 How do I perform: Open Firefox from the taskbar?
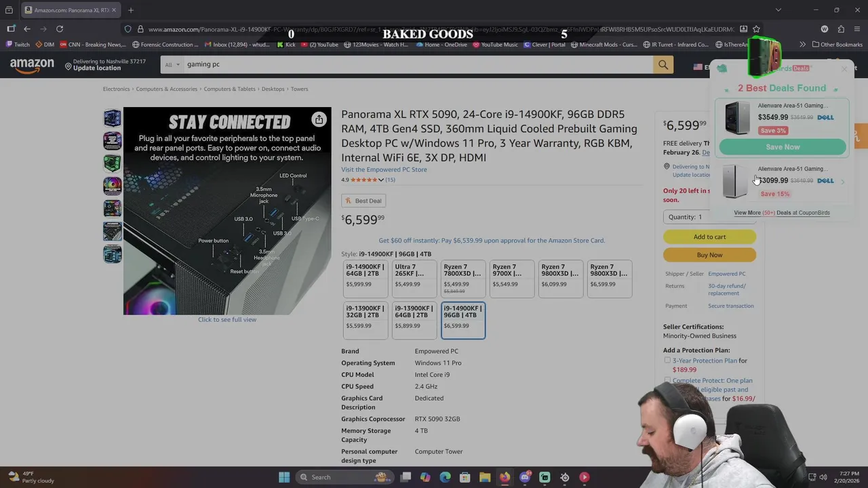pyautogui.click(x=505, y=477)
